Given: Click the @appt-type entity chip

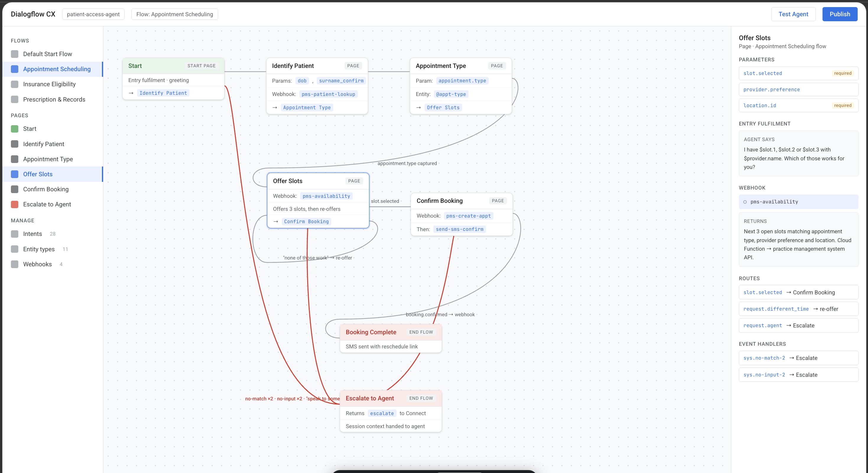Looking at the screenshot, I should point(451,94).
